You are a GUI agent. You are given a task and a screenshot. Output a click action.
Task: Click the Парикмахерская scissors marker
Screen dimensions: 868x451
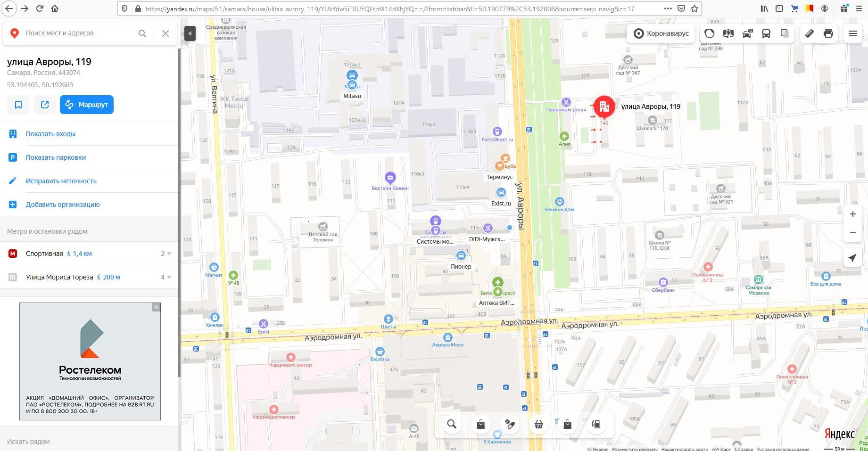coord(566,102)
